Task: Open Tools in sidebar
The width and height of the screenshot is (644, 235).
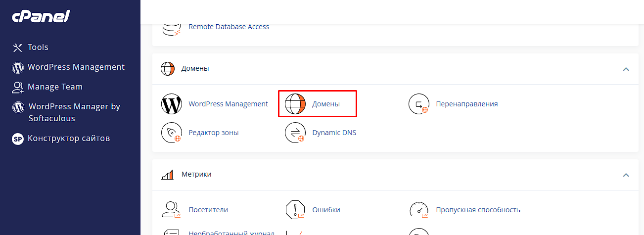Action: [38, 47]
